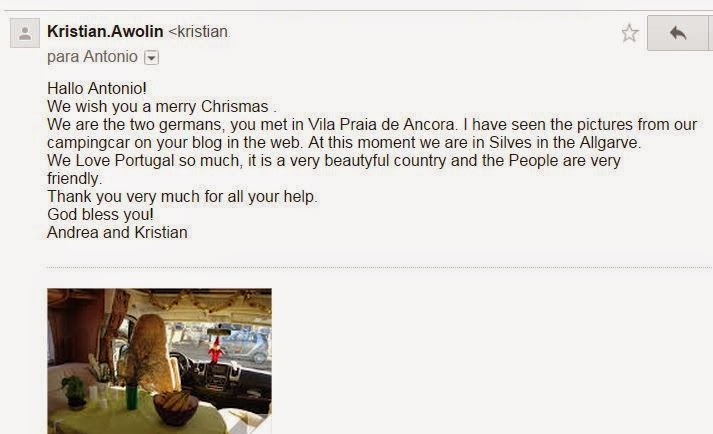Click the folded corner icon on the photo
This screenshot has width=713, height=434.
point(257,425)
